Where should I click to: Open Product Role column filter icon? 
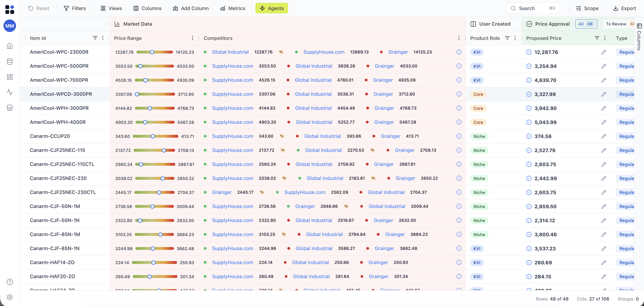tap(507, 38)
